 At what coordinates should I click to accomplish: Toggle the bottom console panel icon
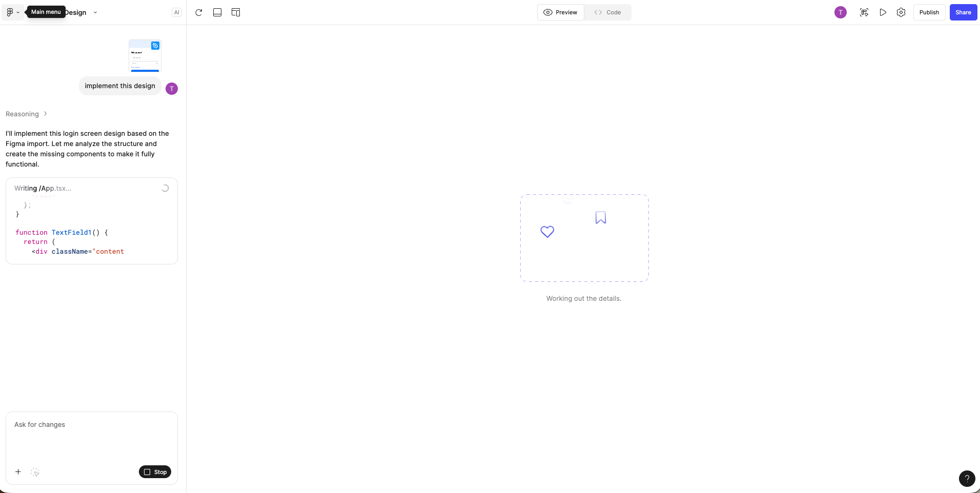(217, 12)
